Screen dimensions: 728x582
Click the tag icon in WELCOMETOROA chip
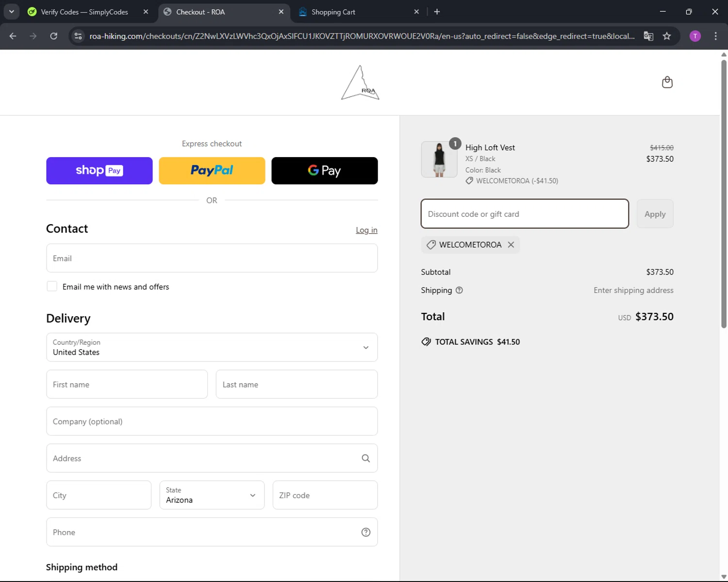[431, 245]
